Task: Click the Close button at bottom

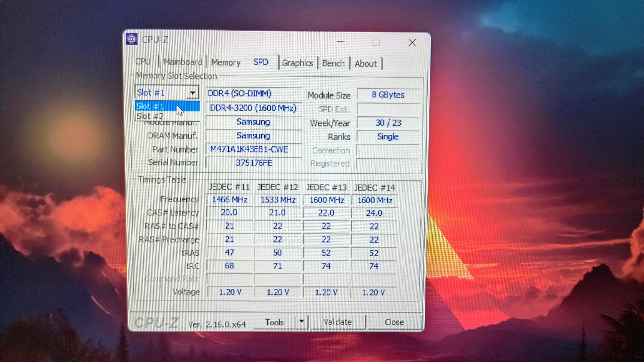Action: coord(394,322)
